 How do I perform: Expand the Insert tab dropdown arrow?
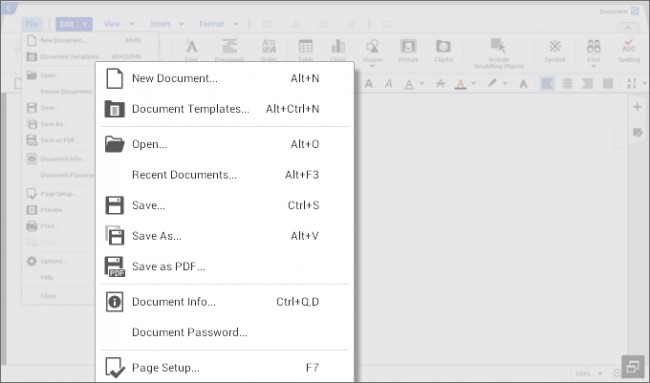click(x=181, y=24)
